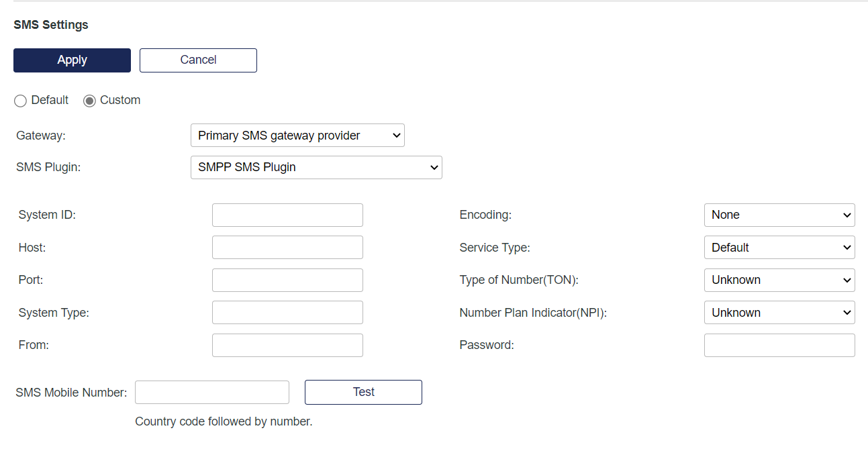Image resolution: width=868 pixels, height=451 pixels.
Task: Open the Type of Number(TON) dropdown
Action: [779, 280]
